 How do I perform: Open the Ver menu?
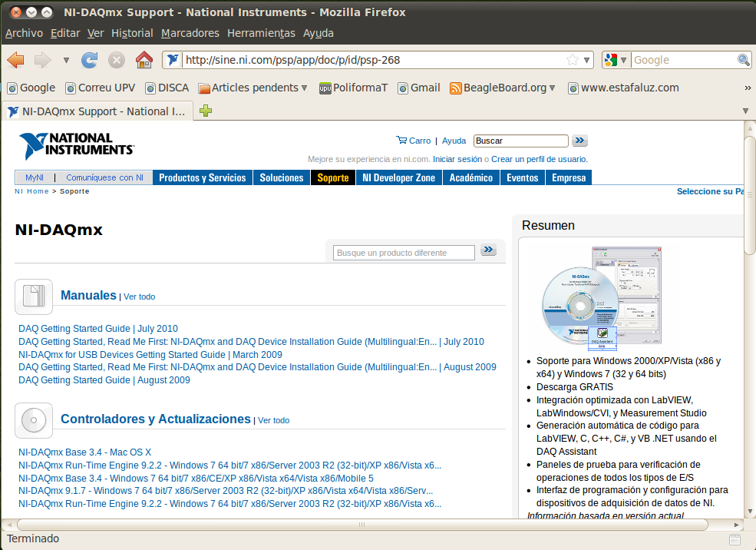[95, 33]
